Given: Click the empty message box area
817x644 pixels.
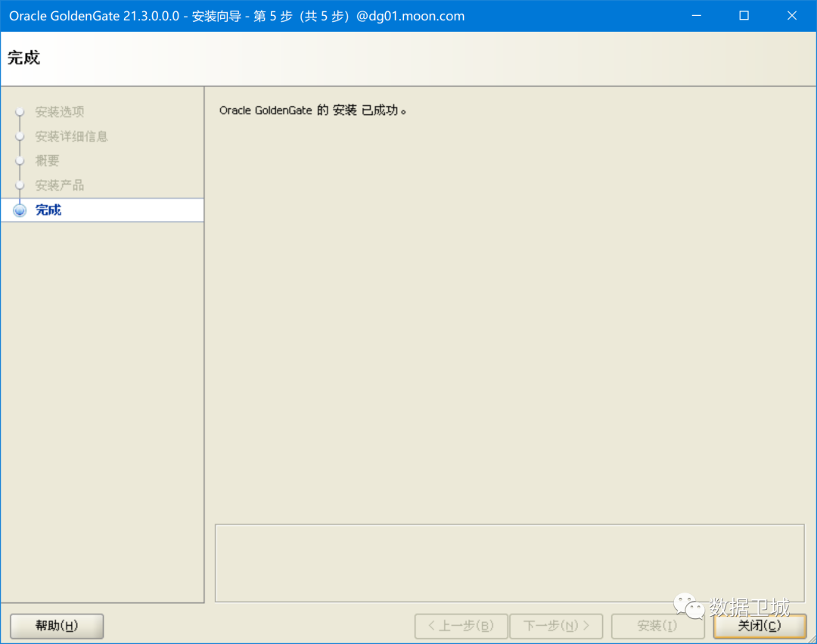Looking at the screenshot, I should [510, 563].
